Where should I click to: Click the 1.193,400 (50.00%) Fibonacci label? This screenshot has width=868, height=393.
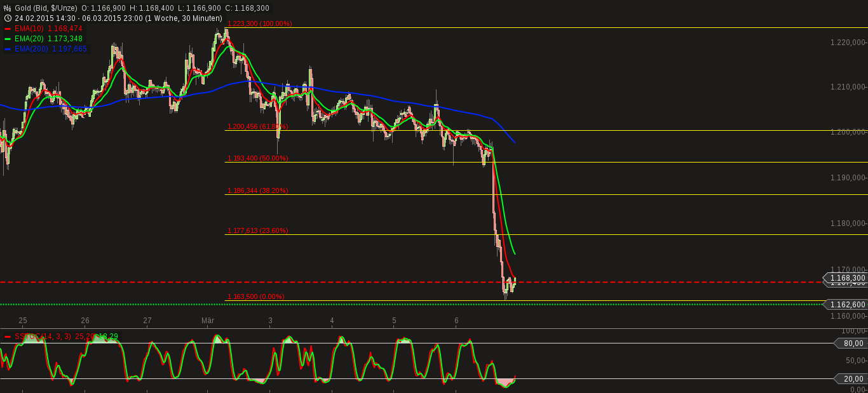(x=257, y=158)
